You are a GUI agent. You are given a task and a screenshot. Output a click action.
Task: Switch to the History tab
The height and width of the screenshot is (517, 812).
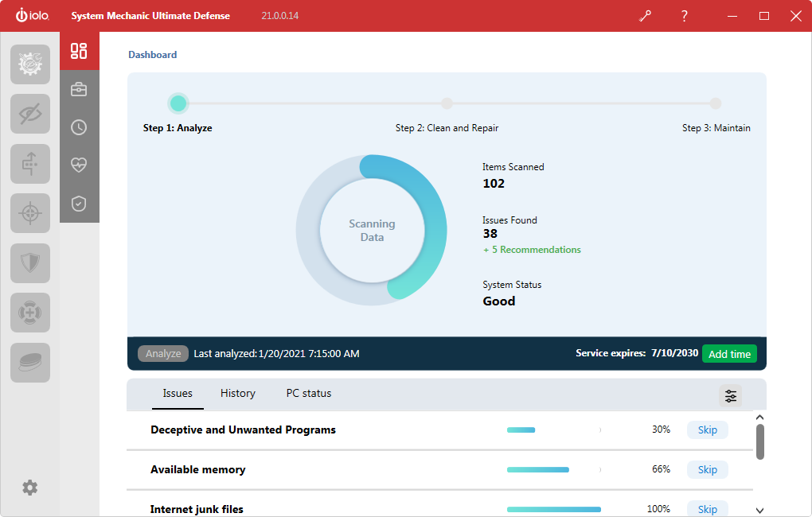238,393
